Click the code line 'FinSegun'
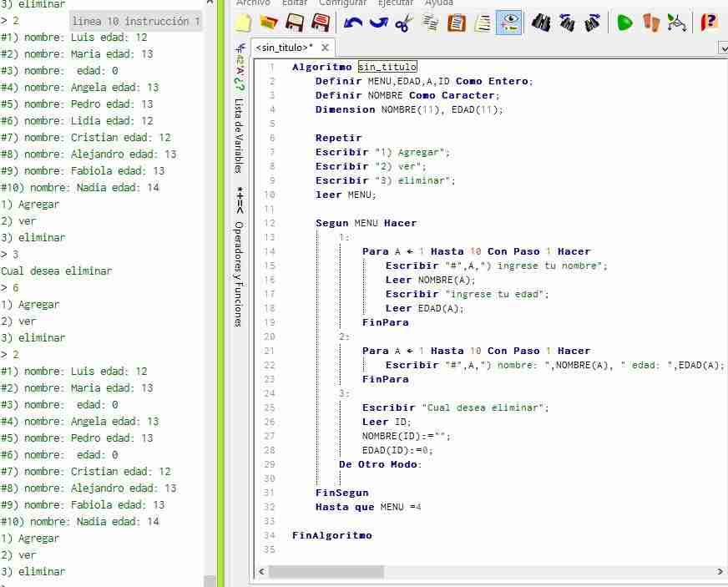This screenshot has width=728, height=587. 341,493
